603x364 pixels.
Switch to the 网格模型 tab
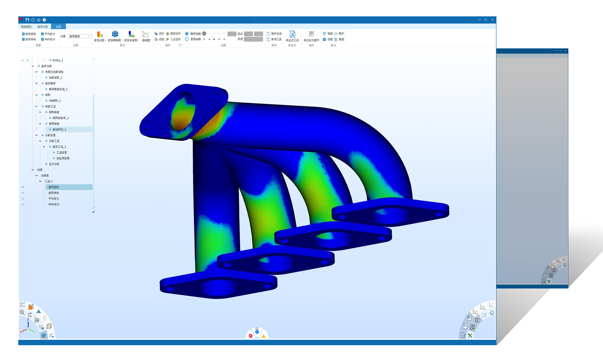26,27
